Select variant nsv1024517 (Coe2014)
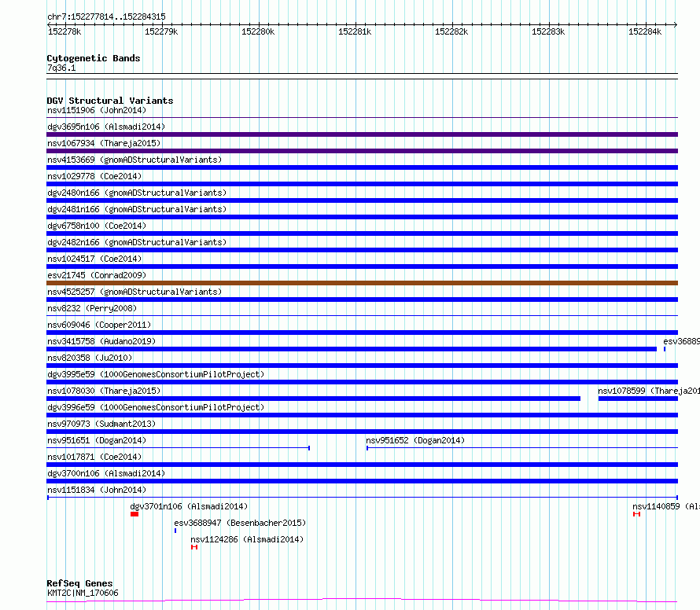This screenshot has width=700, height=610. point(94,259)
